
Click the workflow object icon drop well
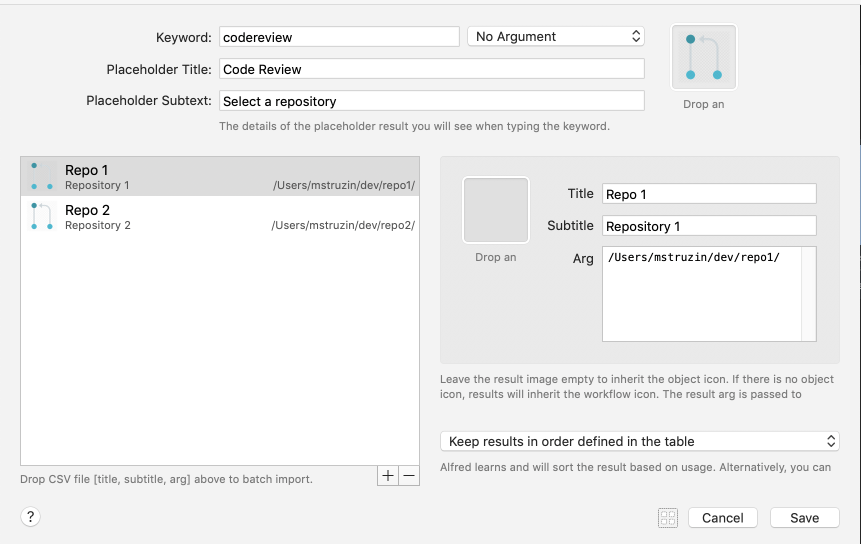click(703, 57)
